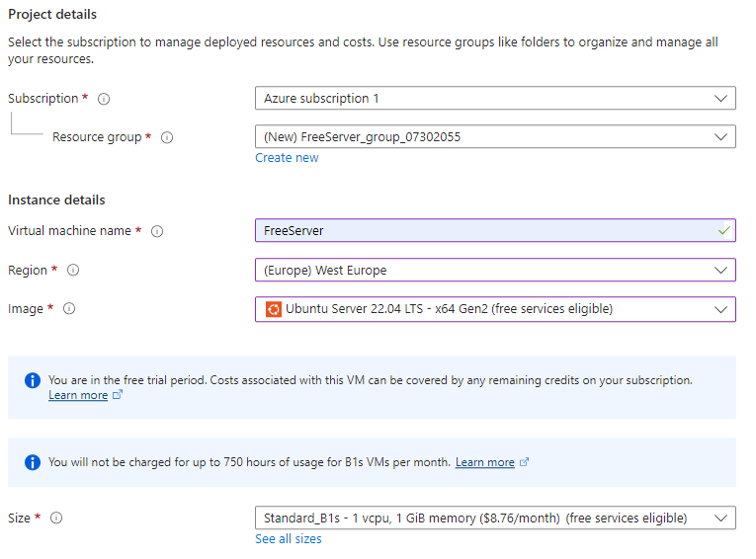The image size is (756, 559).
Task: Click the info icon next to Image
Action: point(69,308)
